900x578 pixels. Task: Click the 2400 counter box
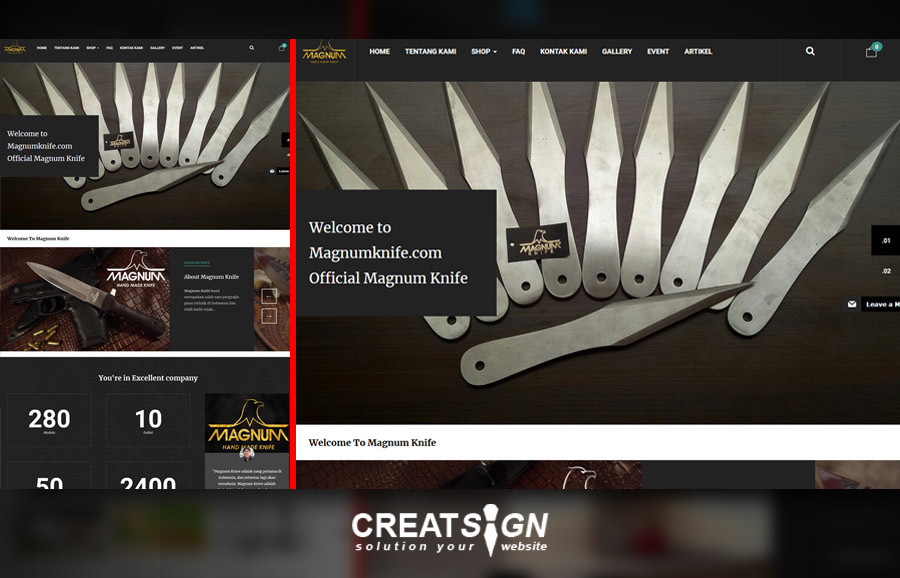click(x=148, y=475)
